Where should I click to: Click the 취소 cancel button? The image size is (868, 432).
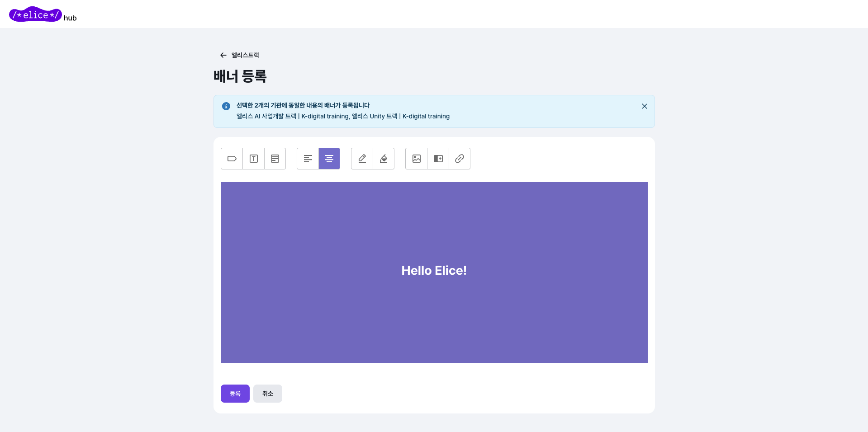coord(268,394)
